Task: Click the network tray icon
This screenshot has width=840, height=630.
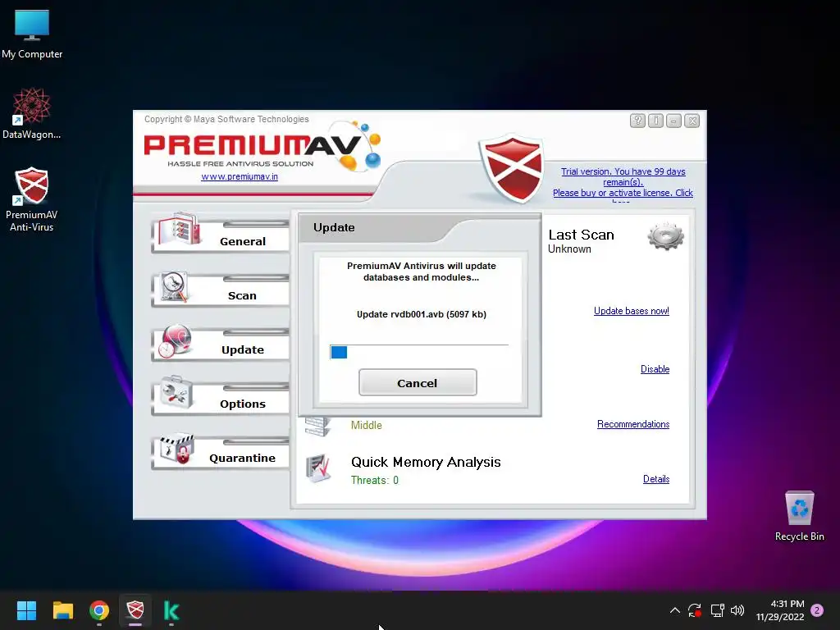Action: (x=717, y=610)
